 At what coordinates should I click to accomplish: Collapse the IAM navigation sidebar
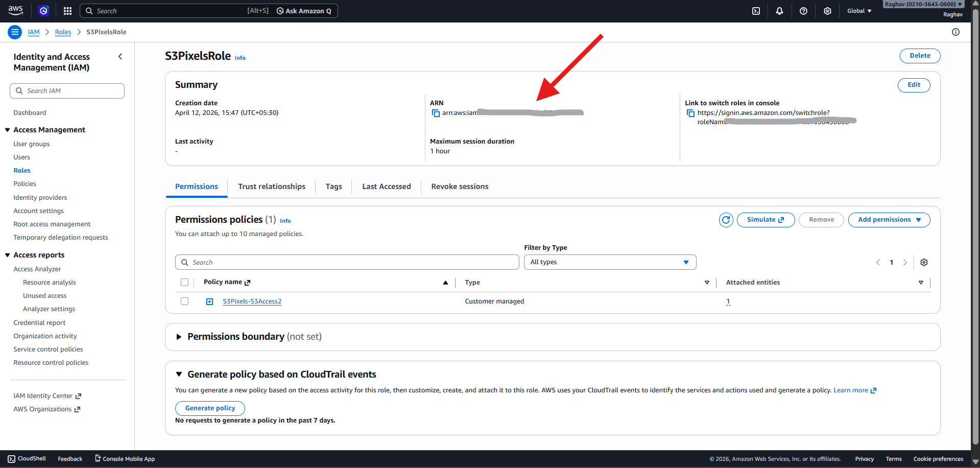(x=121, y=57)
